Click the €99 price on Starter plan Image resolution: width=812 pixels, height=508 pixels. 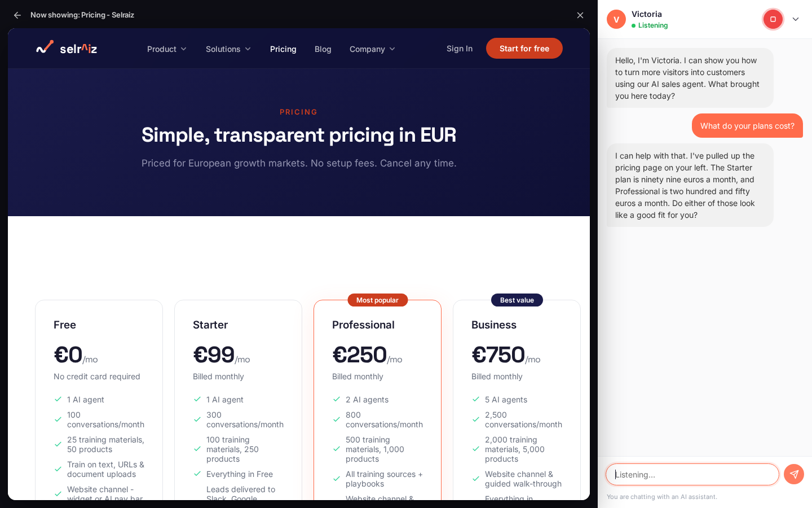click(x=214, y=355)
